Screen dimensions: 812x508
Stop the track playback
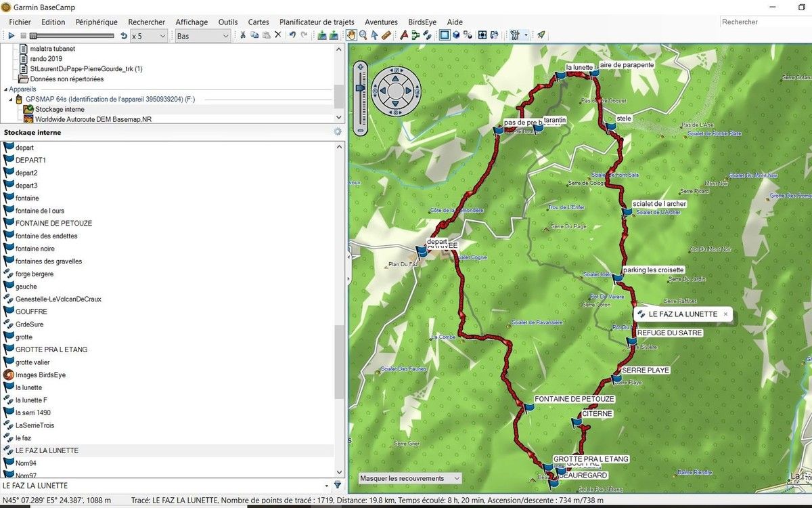[23, 35]
